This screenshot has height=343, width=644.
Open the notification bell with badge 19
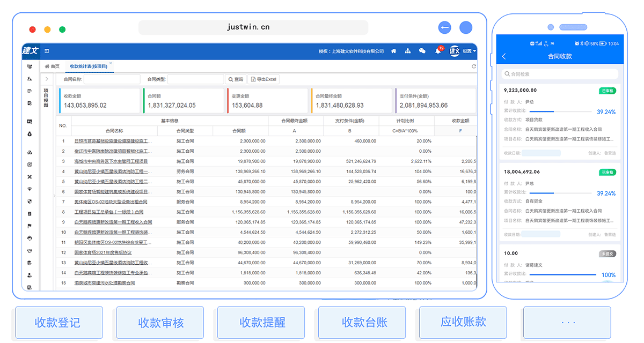[x=438, y=51]
